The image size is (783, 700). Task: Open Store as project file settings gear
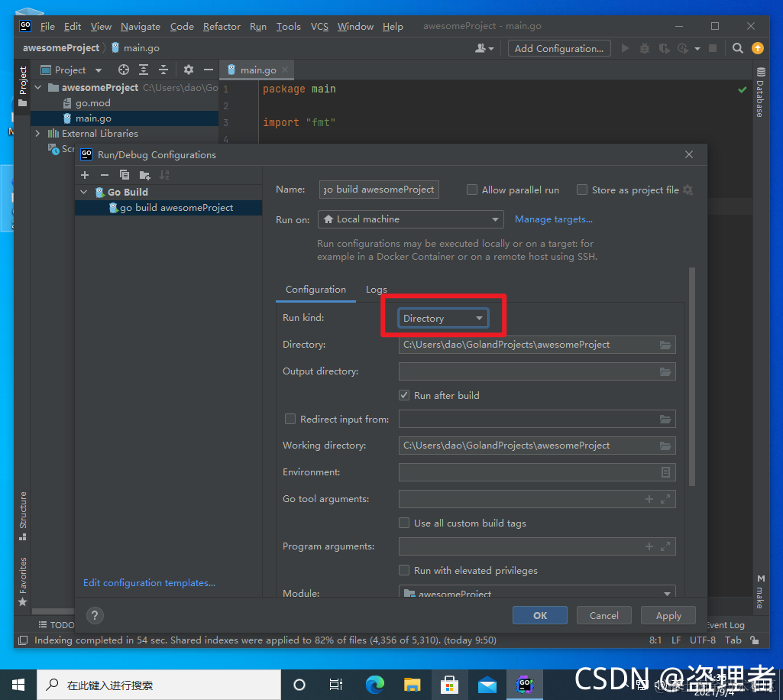point(688,190)
